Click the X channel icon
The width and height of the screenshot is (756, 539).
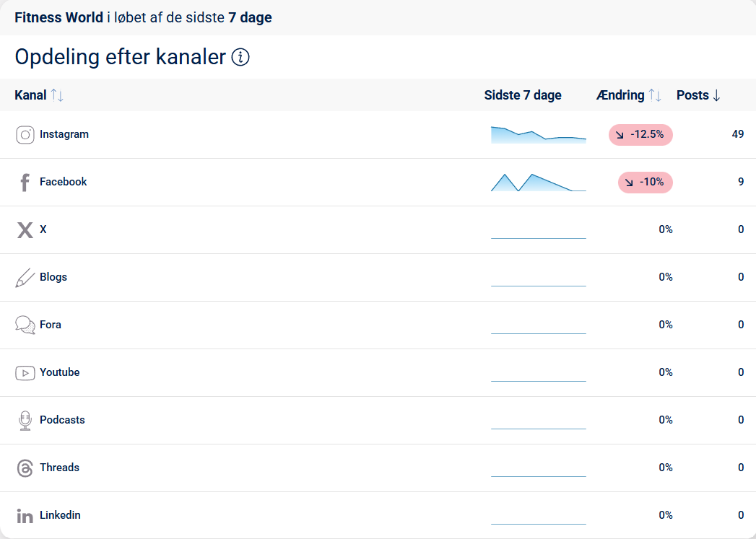click(25, 230)
